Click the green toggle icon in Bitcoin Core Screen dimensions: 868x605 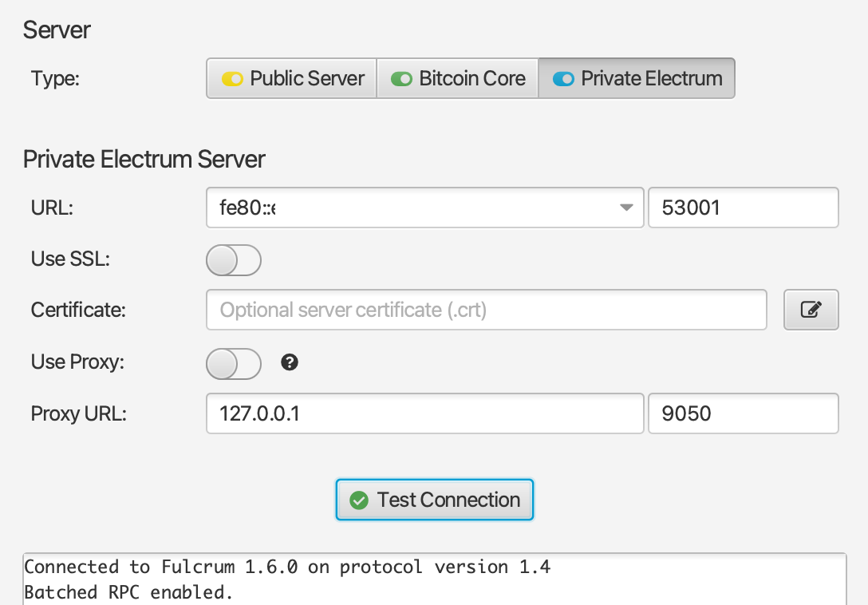(x=400, y=78)
